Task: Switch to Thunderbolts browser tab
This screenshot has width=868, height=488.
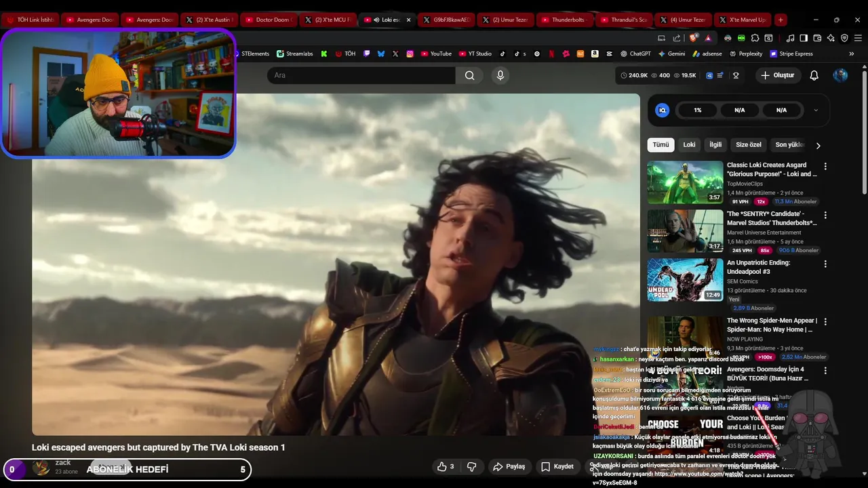Action: click(564, 20)
